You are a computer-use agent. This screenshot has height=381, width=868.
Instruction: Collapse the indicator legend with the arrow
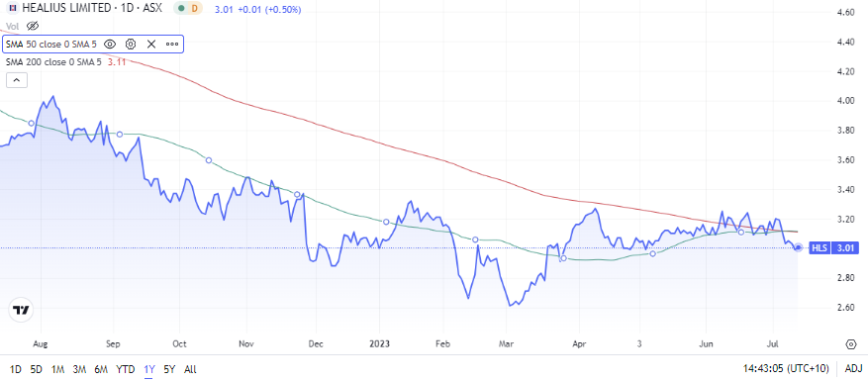click(x=17, y=80)
